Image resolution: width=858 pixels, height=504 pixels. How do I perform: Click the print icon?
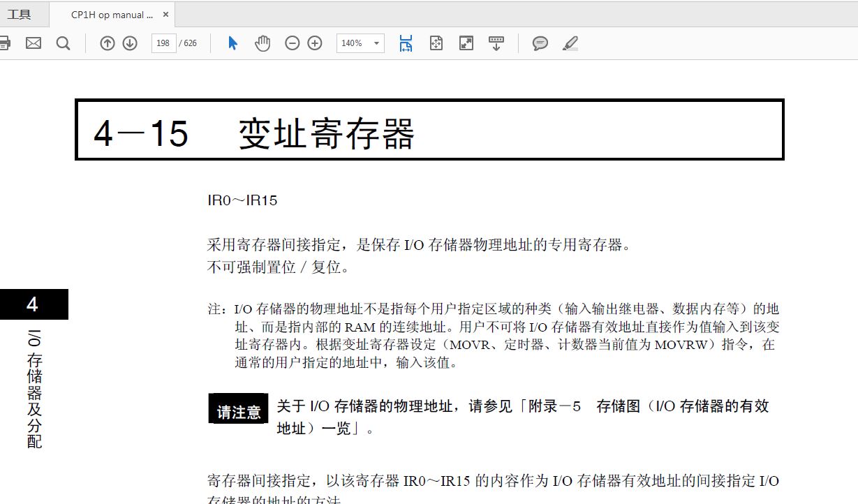pos(4,43)
